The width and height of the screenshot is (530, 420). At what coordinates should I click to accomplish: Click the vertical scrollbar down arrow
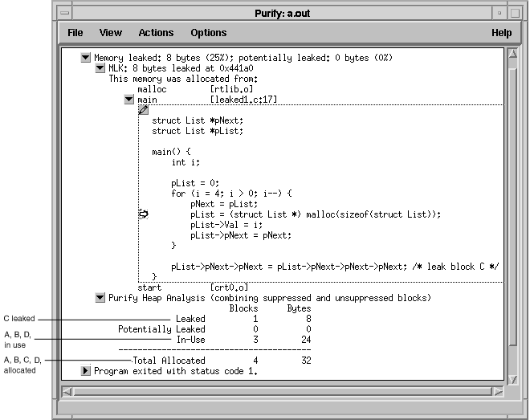pos(513,380)
